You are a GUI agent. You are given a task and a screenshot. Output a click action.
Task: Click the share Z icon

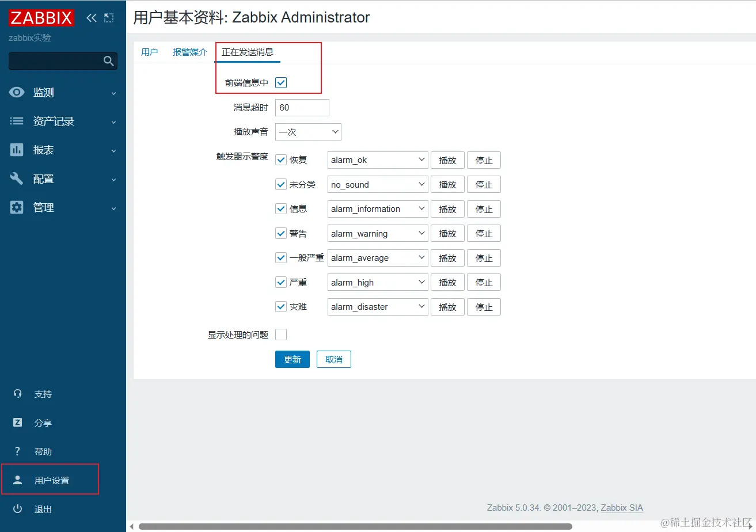[x=18, y=423]
